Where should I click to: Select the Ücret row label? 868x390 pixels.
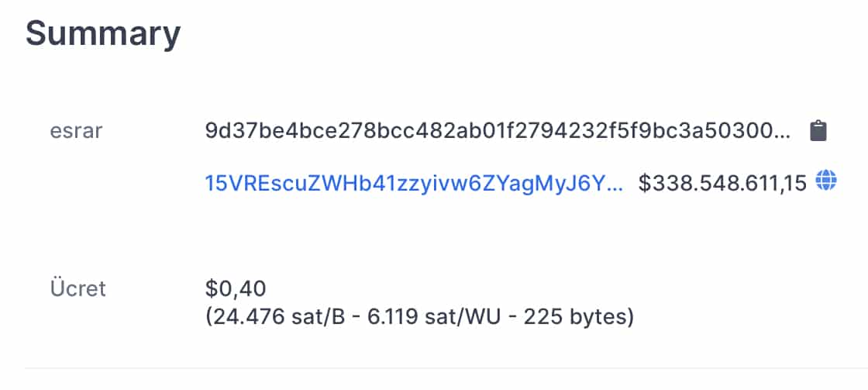point(78,288)
